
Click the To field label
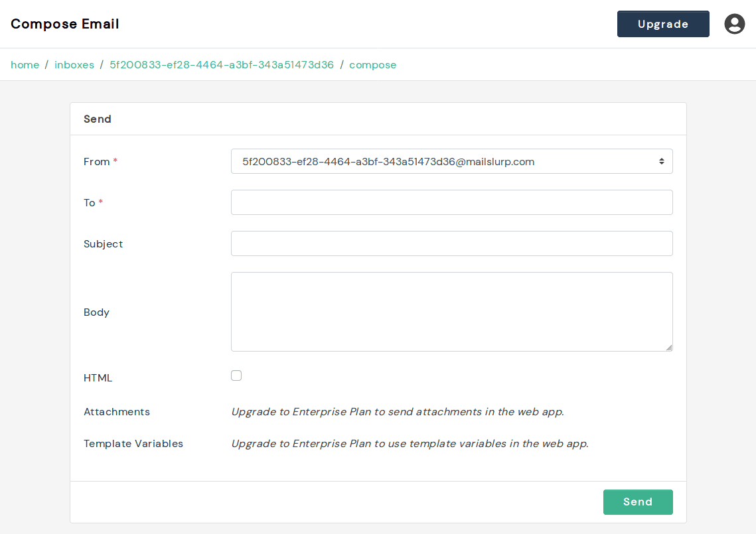89,202
